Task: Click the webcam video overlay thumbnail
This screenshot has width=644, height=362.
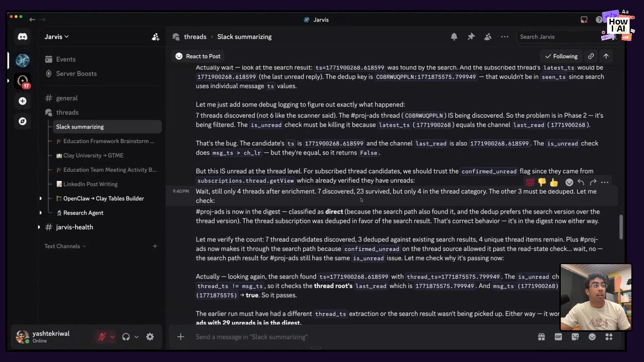Action: (x=596, y=297)
